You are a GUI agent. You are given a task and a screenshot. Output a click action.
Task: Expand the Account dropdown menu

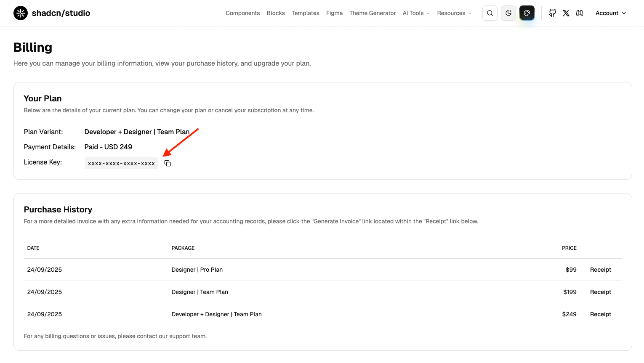pyautogui.click(x=610, y=13)
